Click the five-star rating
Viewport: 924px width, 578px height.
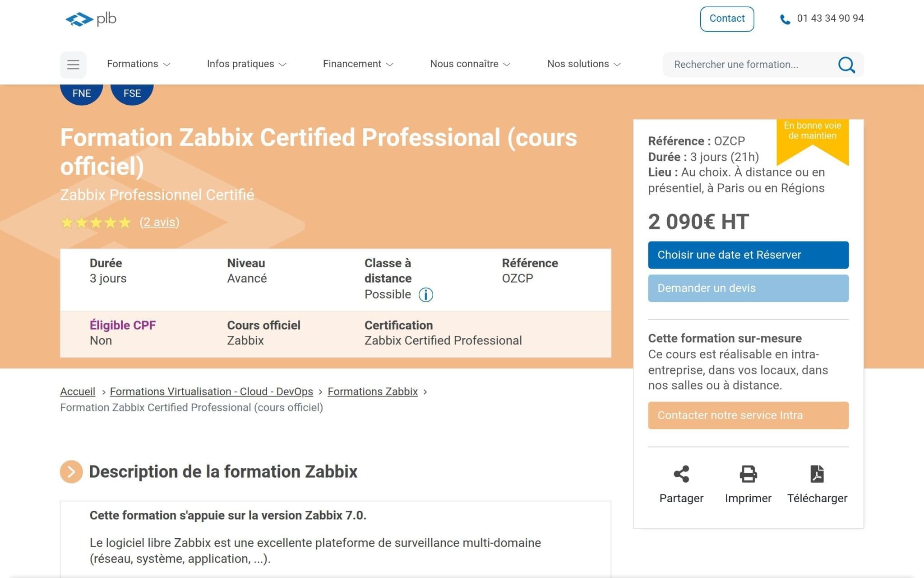click(96, 222)
